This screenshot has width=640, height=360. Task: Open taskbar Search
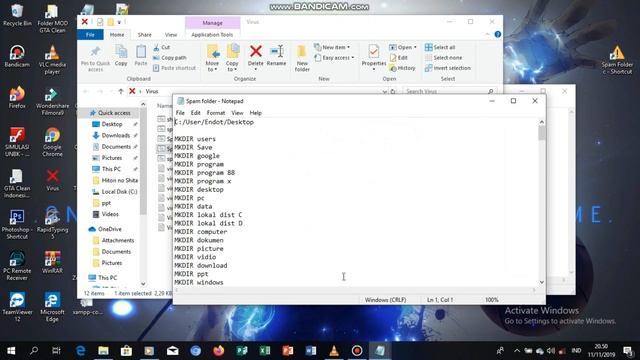click(x=34, y=351)
